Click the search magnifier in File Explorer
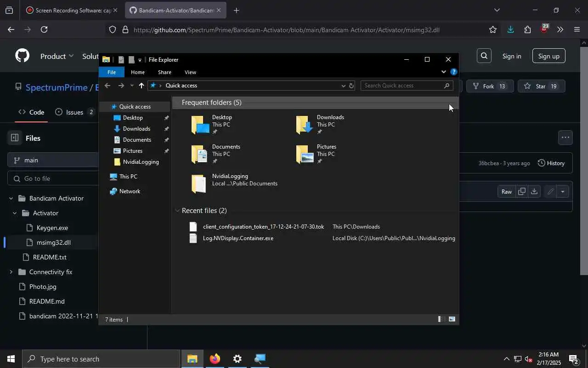 (x=447, y=86)
